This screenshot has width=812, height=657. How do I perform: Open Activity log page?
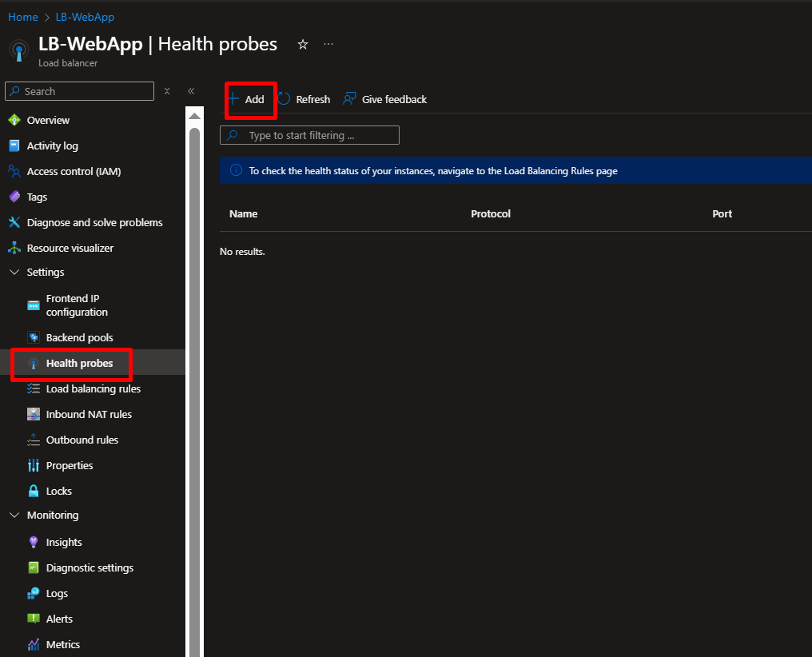point(52,145)
